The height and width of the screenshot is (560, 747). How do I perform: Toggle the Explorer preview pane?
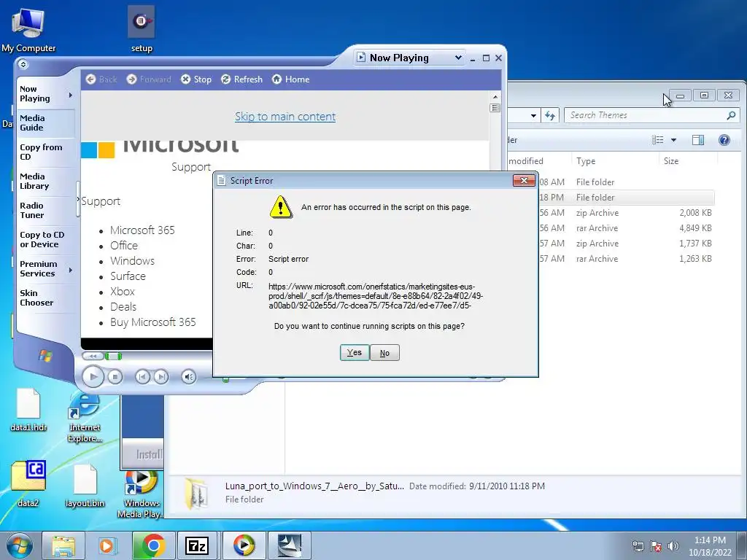tap(698, 139)
